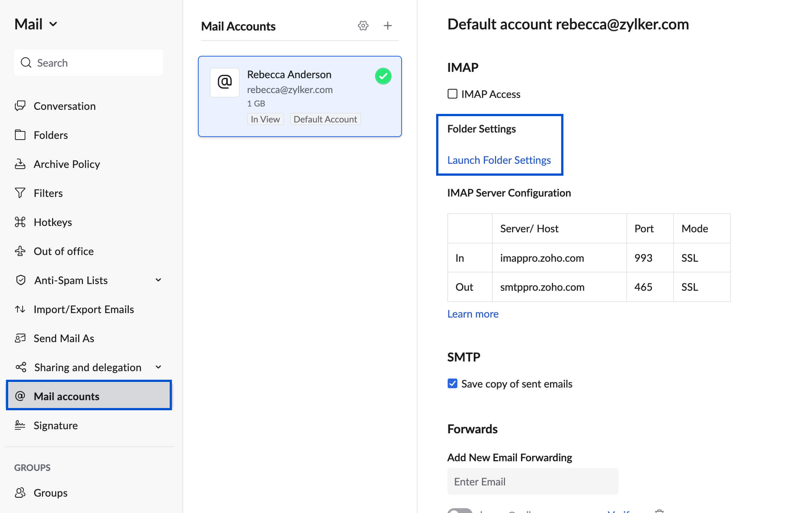
Task: Toggle the IMAP Access checkbox
Action: click(452, 93)
